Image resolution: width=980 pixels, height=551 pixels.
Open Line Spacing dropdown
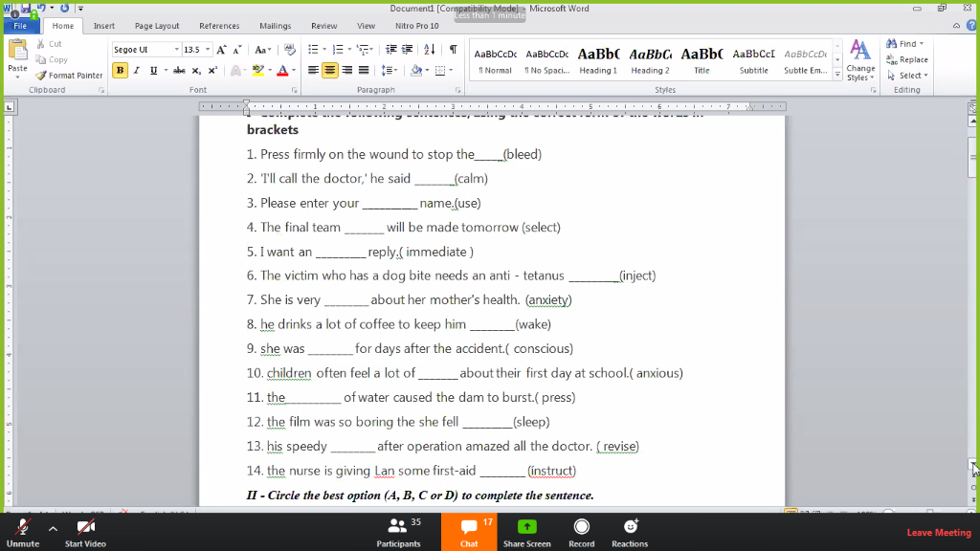pos(390,70)
